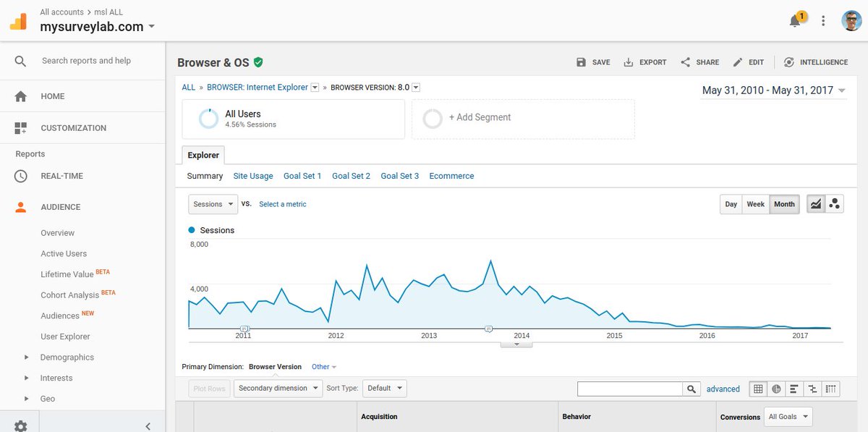Expand the Browser Version 8.0 dropdown
The height and width of the screenshot is (432, 868).
click(x=416, y=86)
